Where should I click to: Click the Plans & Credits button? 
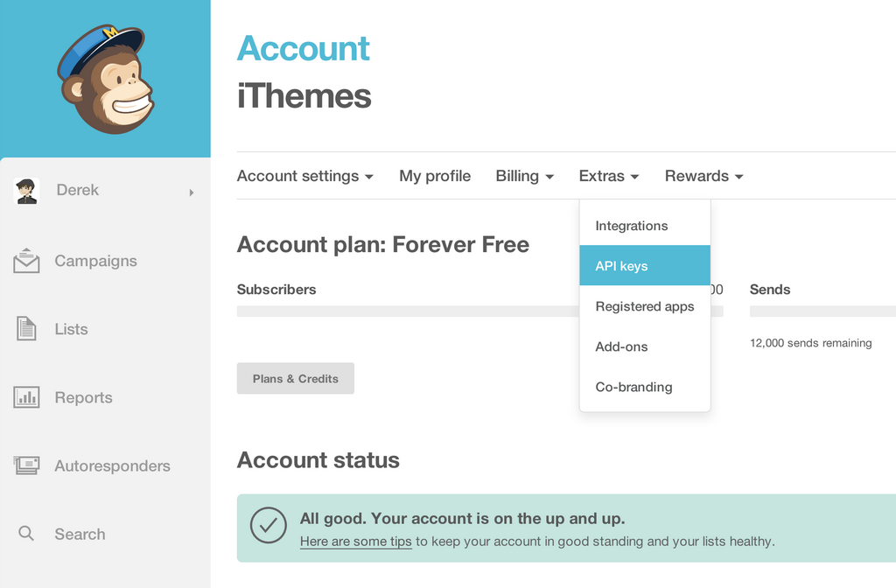point(296,378)
